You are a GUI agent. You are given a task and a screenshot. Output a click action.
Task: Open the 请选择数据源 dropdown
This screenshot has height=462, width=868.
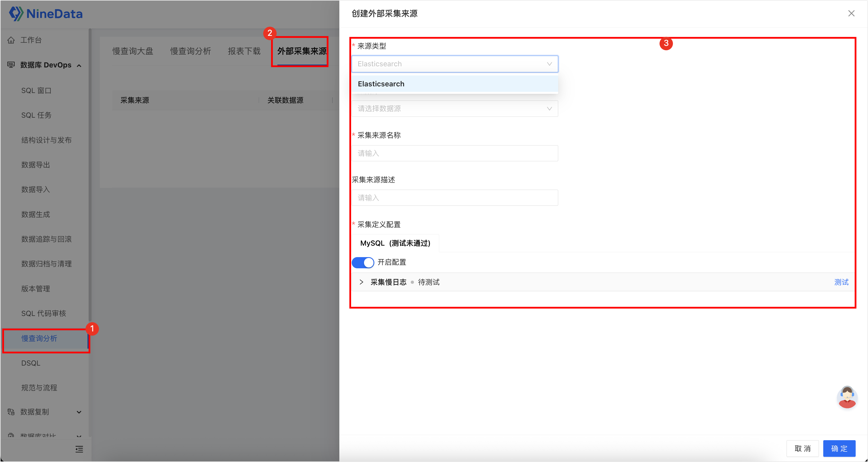click(x=455, y=108)
